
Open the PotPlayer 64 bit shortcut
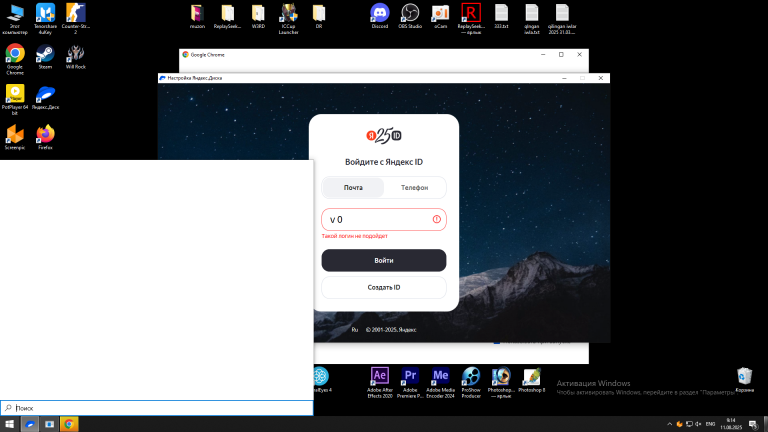(15, 100)
